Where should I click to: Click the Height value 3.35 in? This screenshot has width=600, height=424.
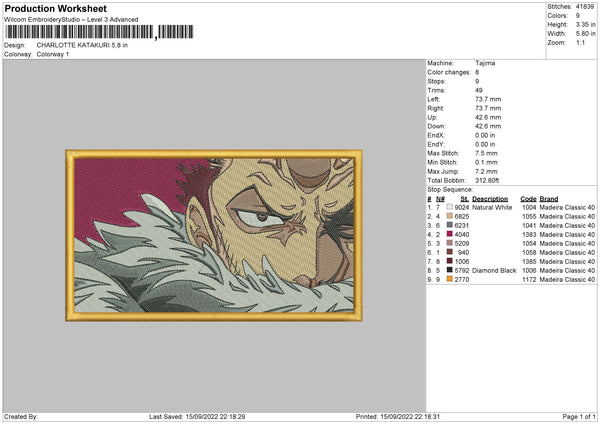click(x=585, y=24)
